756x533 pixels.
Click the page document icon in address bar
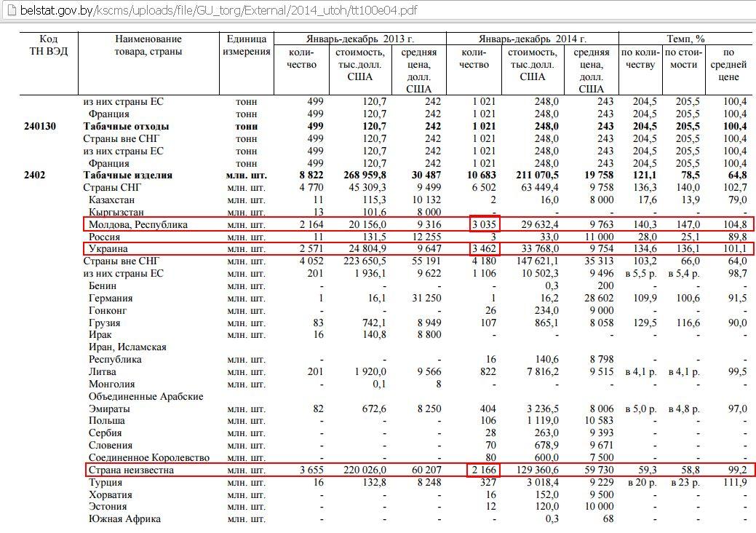(9, 11)
